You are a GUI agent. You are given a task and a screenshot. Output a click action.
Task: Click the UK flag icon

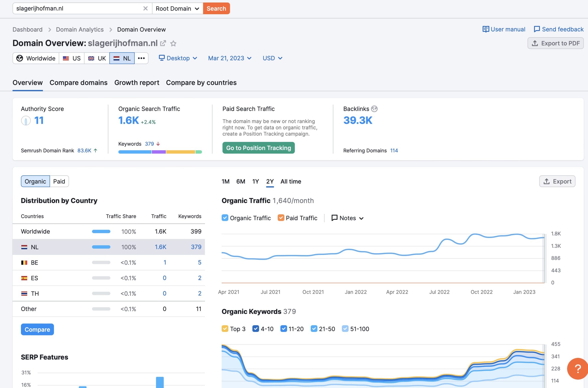pos(91,58)
